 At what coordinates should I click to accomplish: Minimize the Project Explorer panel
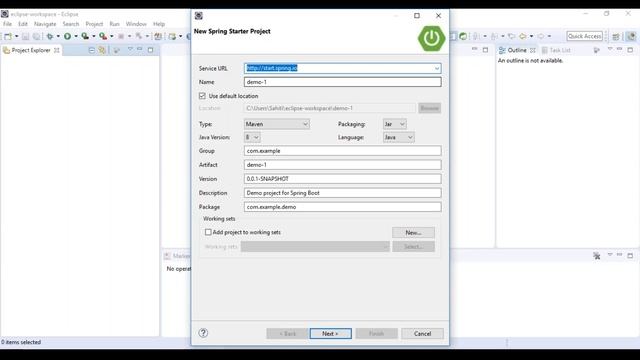(x=140, y=49)
